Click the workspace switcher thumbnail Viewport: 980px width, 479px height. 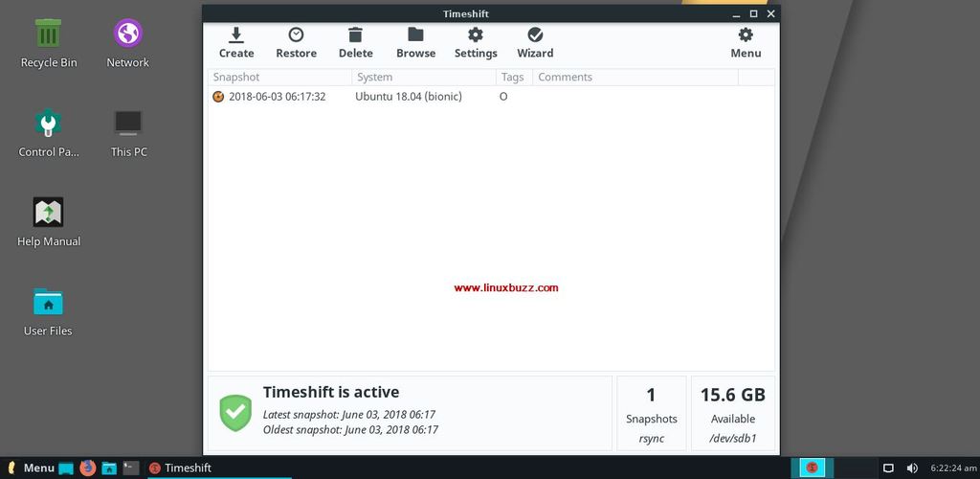813,468
